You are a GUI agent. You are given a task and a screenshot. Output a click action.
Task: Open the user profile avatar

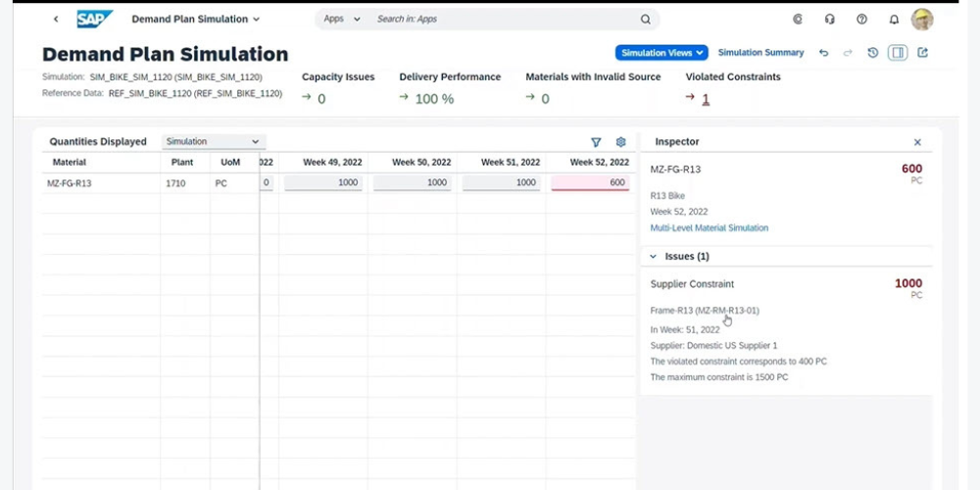922,20
